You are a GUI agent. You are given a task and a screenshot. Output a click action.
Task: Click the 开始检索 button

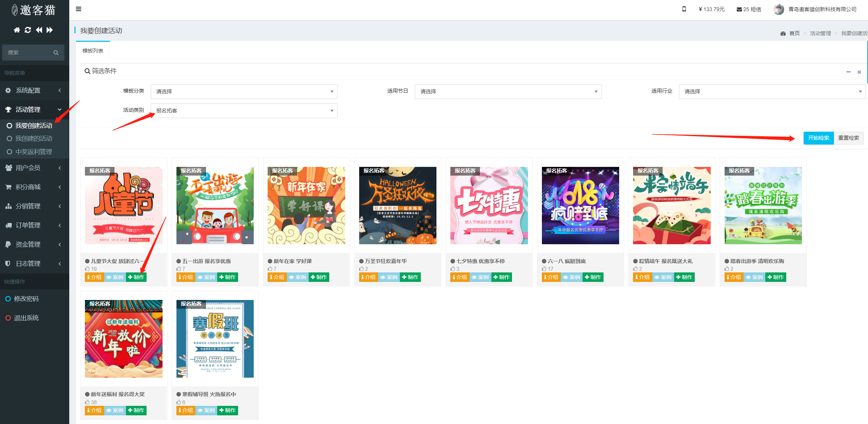(x=818, y=138)
